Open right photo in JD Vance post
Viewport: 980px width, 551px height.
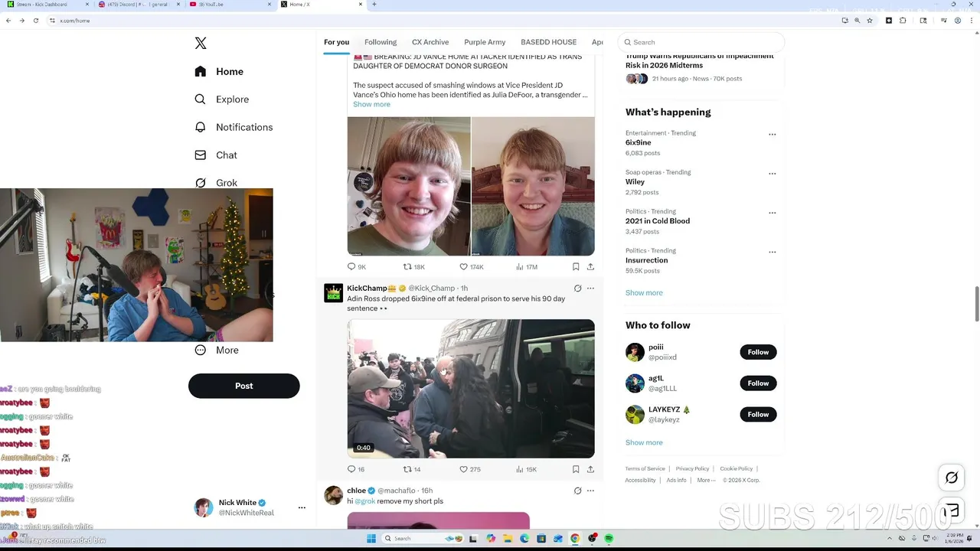[x=533, y=186]
